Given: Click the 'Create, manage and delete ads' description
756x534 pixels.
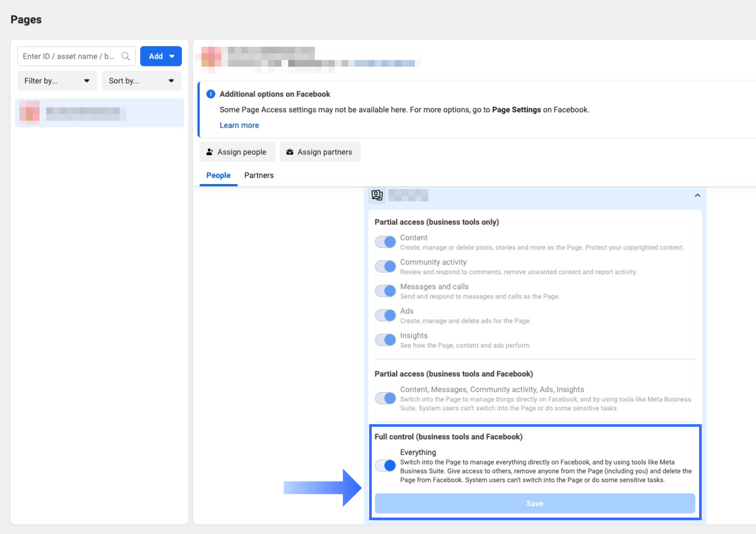Looking at the screenshot, I should point(466,321).
